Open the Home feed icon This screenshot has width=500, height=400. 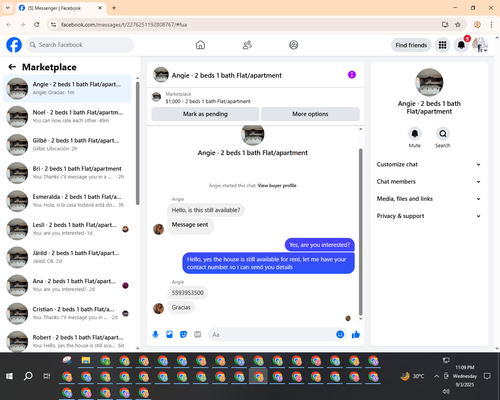pos(200,45)
